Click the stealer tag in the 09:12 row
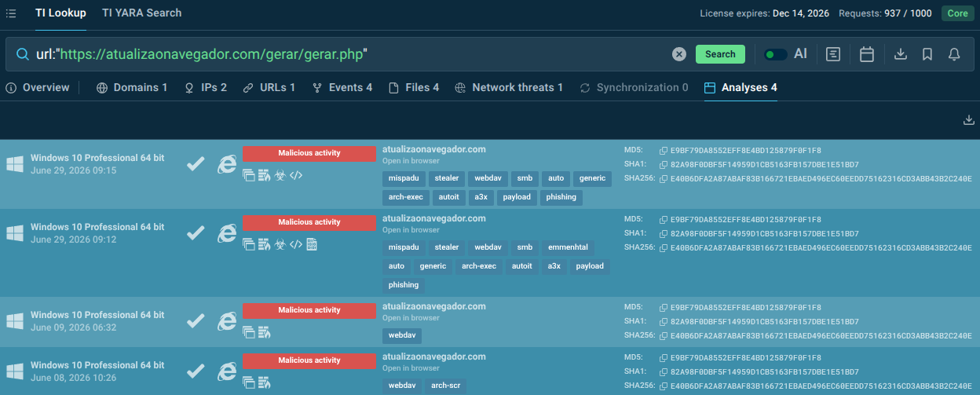The image size is (980, 395). 447,247
